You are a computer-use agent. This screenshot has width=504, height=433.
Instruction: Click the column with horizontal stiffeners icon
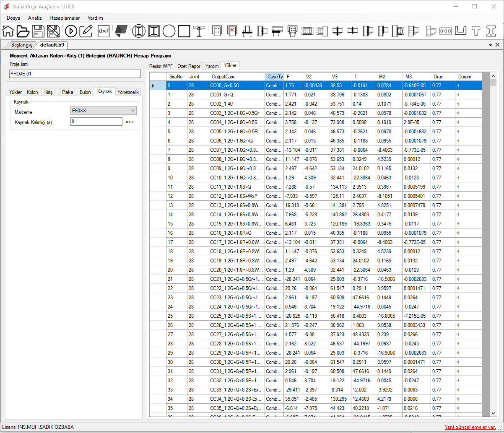tap(413, 31)
